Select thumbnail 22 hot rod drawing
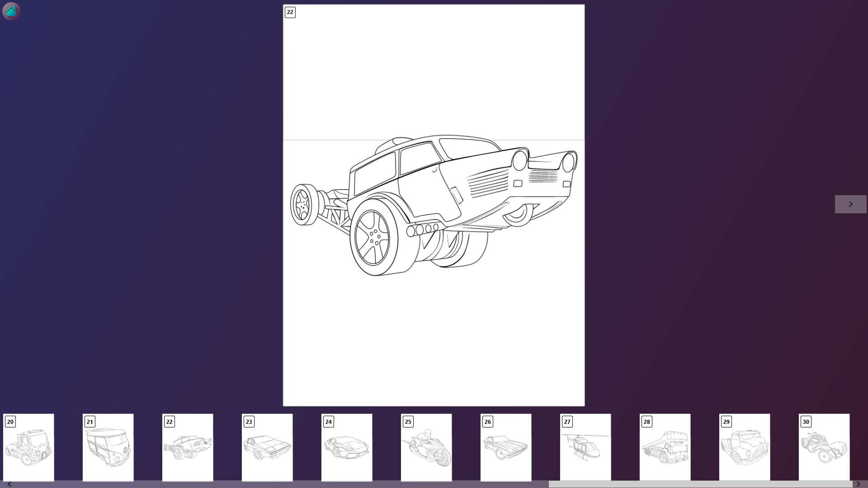 pos(188,447)
